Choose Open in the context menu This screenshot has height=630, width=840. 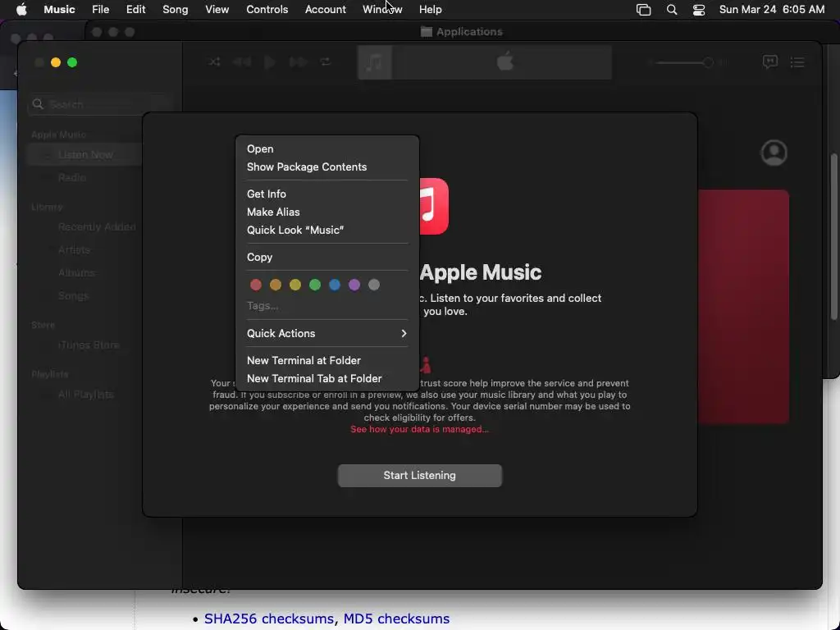326,149
